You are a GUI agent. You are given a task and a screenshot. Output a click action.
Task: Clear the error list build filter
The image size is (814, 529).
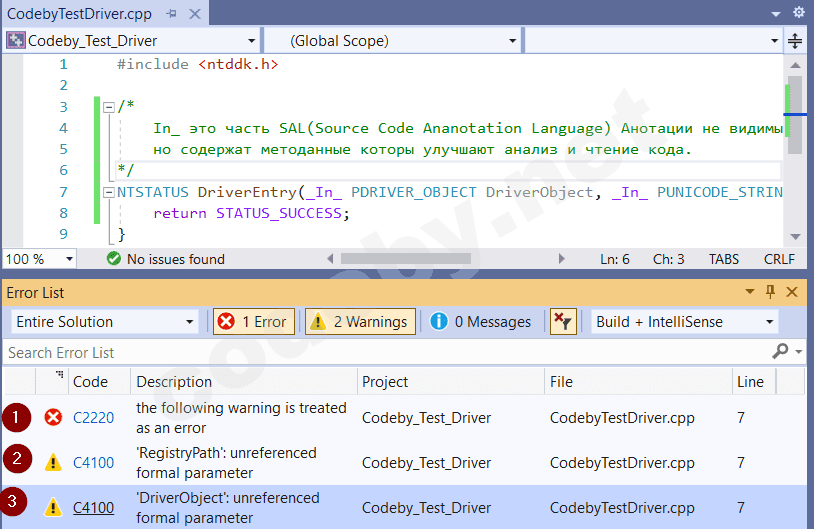coord(564,321)
